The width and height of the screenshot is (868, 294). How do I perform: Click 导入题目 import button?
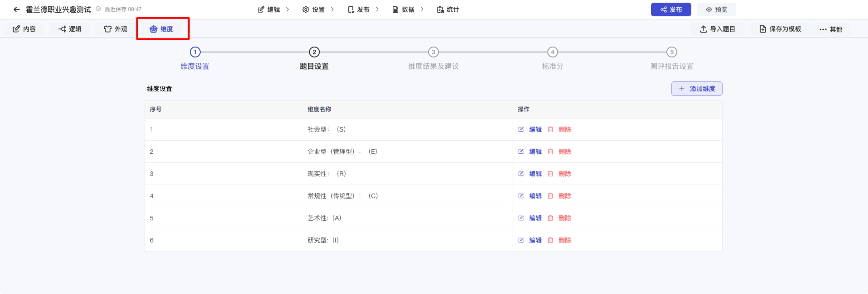click(x=718, y=29)
